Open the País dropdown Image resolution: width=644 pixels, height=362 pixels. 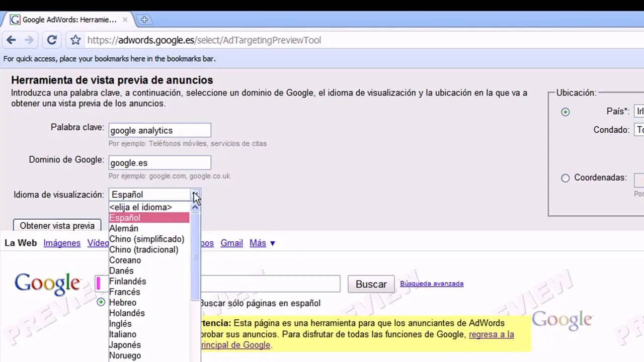639,112
